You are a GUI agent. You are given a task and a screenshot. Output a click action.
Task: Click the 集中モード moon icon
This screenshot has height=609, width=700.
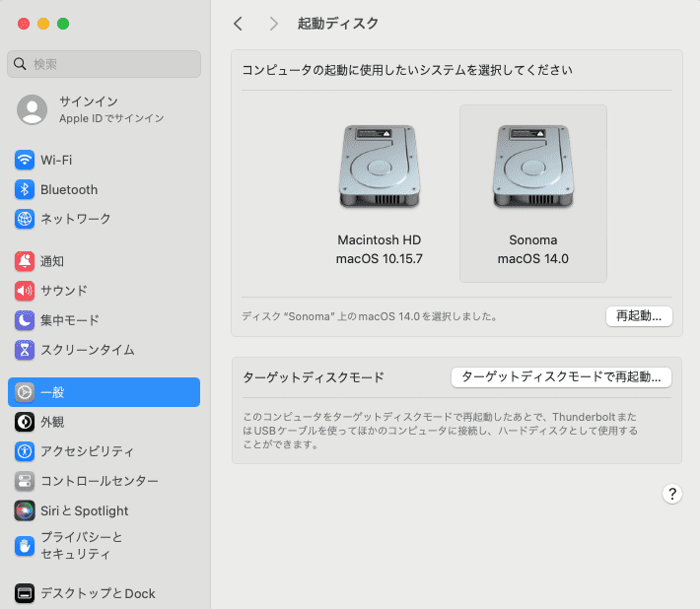pos(25,320)
